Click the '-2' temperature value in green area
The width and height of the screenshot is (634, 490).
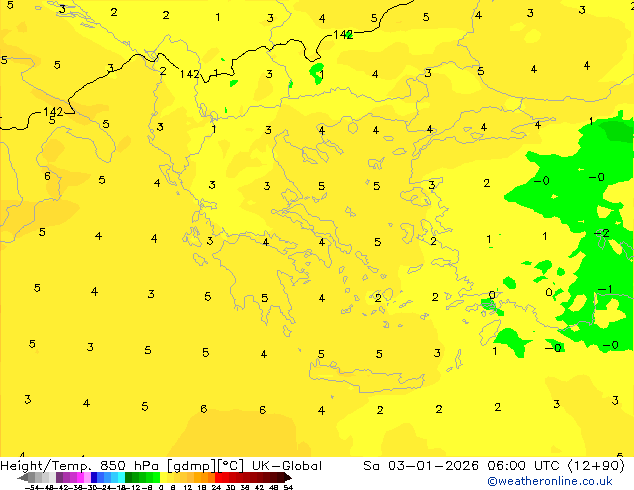point(602,233)
